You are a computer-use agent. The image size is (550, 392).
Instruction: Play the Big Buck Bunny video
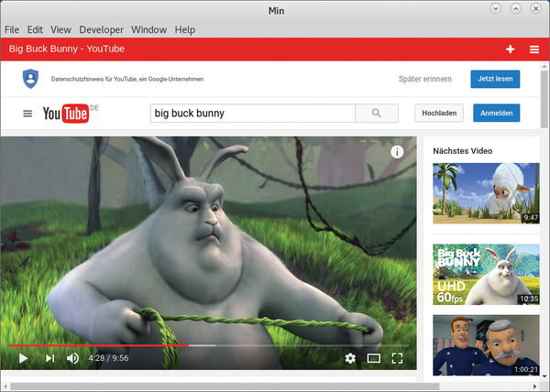point(23,358)
